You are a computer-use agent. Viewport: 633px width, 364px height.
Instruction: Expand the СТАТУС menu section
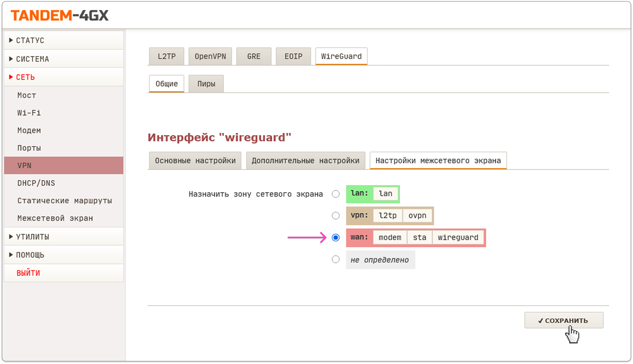coord(30,40)
